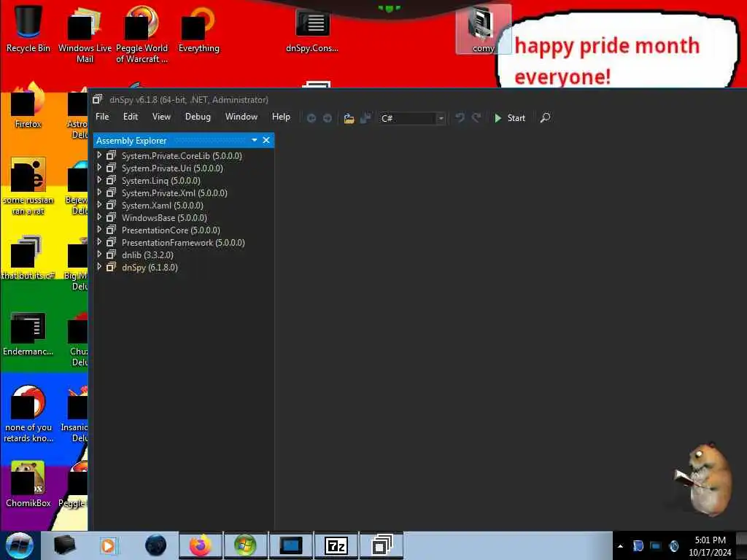Expand the System.Xaml node
Screen dimensions: 747x560
99,205
